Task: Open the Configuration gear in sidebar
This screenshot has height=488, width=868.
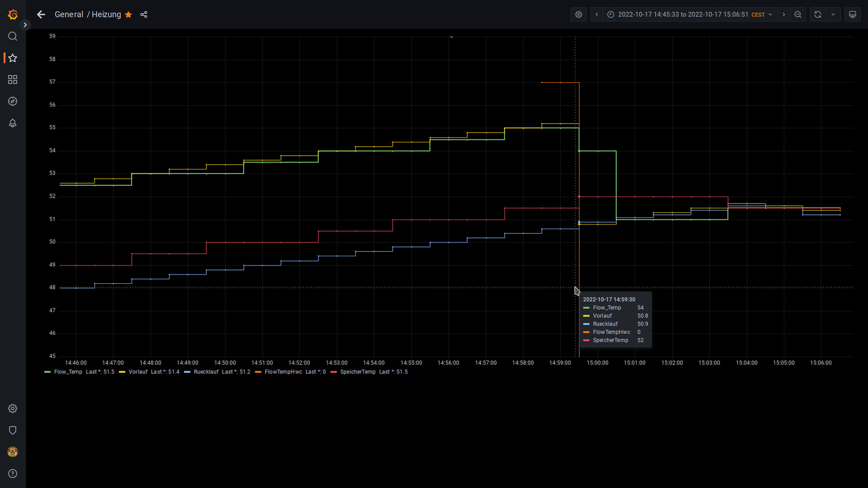Action: [13, 408]
